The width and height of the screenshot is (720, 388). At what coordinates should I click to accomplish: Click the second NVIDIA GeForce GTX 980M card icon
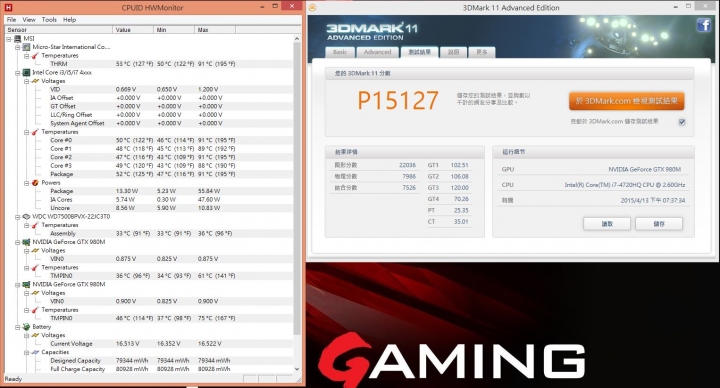coord(26,284)
